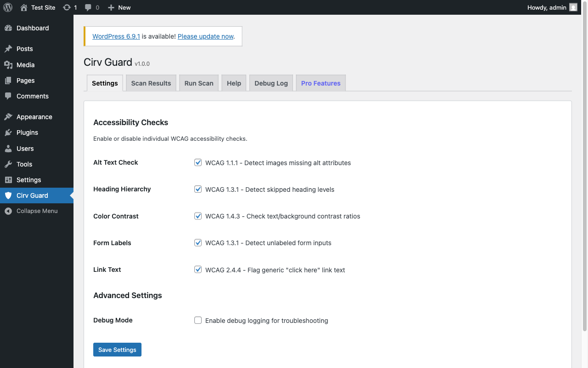Click the admin avatar in top bar
Screen dimensions: 588x368
[x=573, y=7]
